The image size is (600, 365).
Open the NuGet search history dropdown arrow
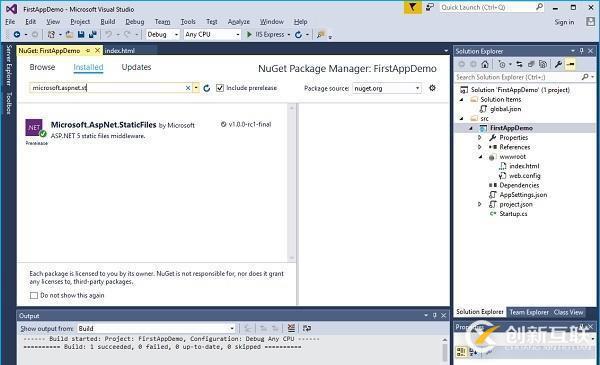196,88
